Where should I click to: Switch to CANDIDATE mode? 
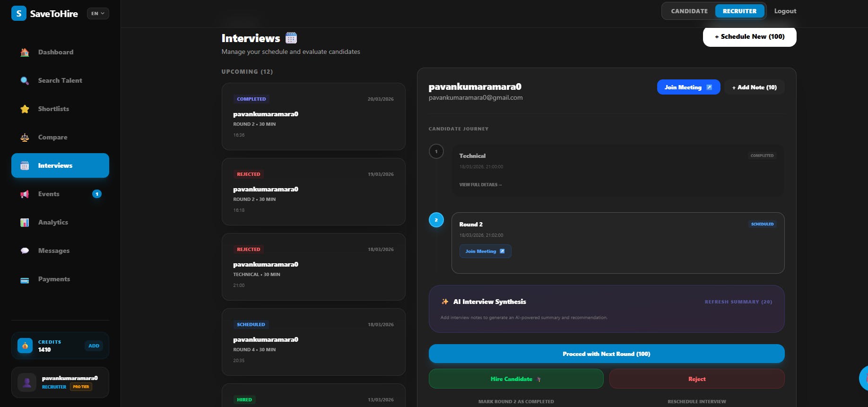coord(689,11)
